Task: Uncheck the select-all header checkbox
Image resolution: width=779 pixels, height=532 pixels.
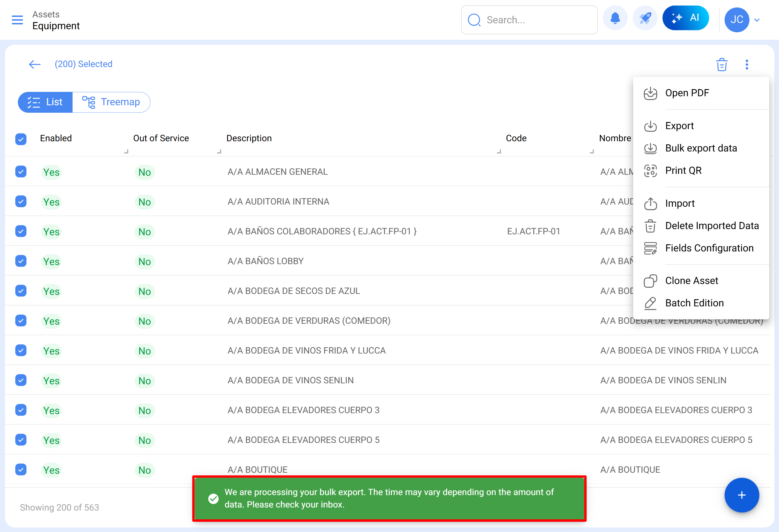Action: (21, 139)
